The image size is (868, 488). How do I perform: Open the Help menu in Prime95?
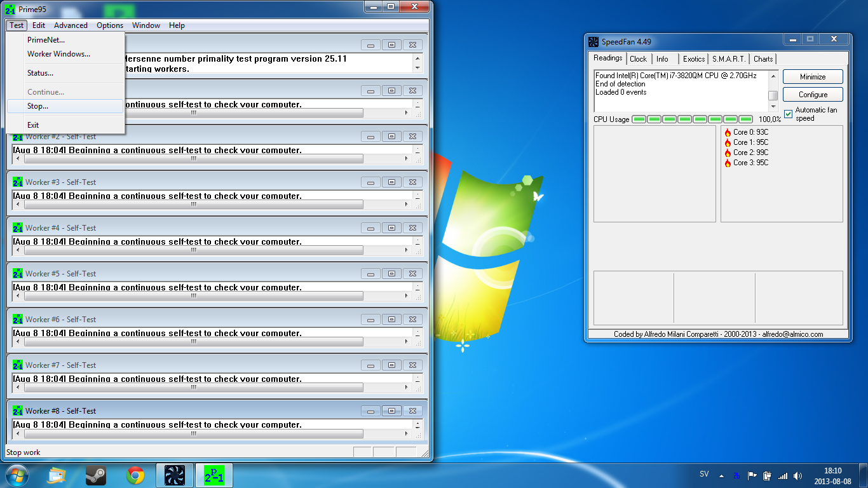(x=177, y=25)
